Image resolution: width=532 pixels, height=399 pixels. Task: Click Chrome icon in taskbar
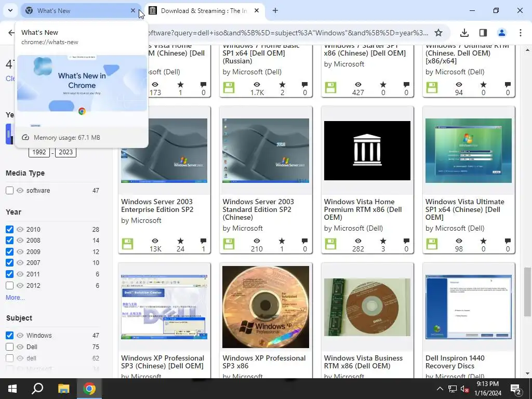pos(89,389)
